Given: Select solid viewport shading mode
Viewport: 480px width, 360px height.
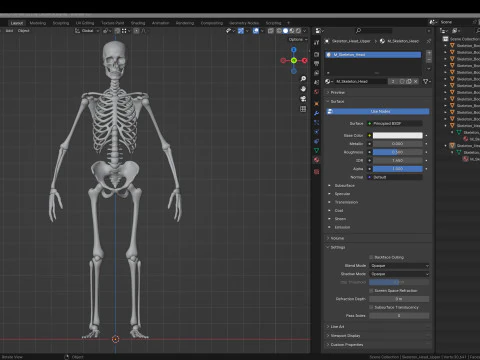Looking at the screenshot, I should (285, 31).
